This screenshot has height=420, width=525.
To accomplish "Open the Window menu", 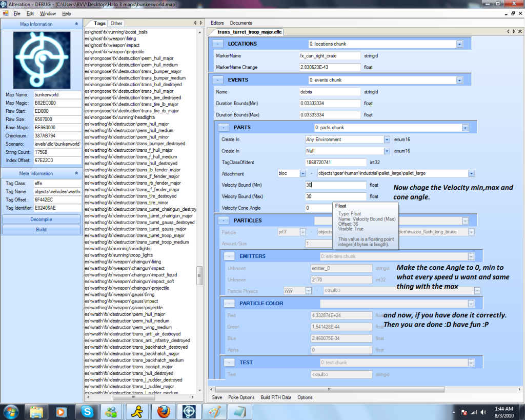I will [48, 13].
